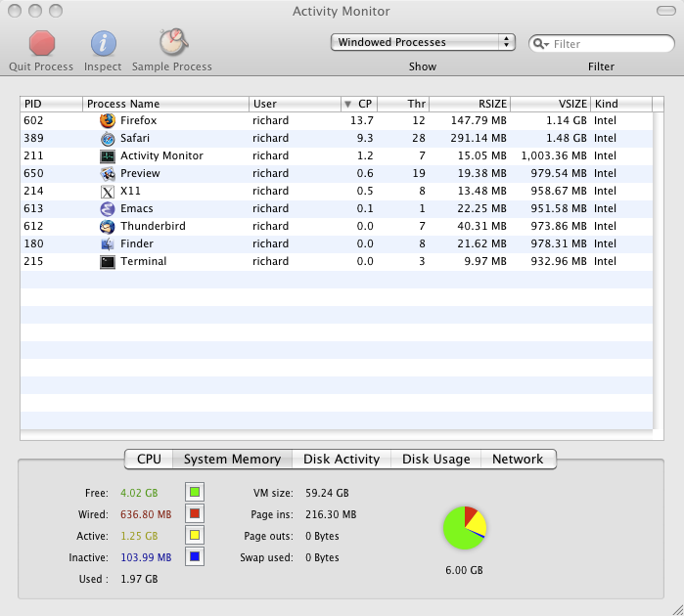Open the Windowed Processes dropdown
The height and width of the screenshot is (616, 684).
(x=423, y=42)
